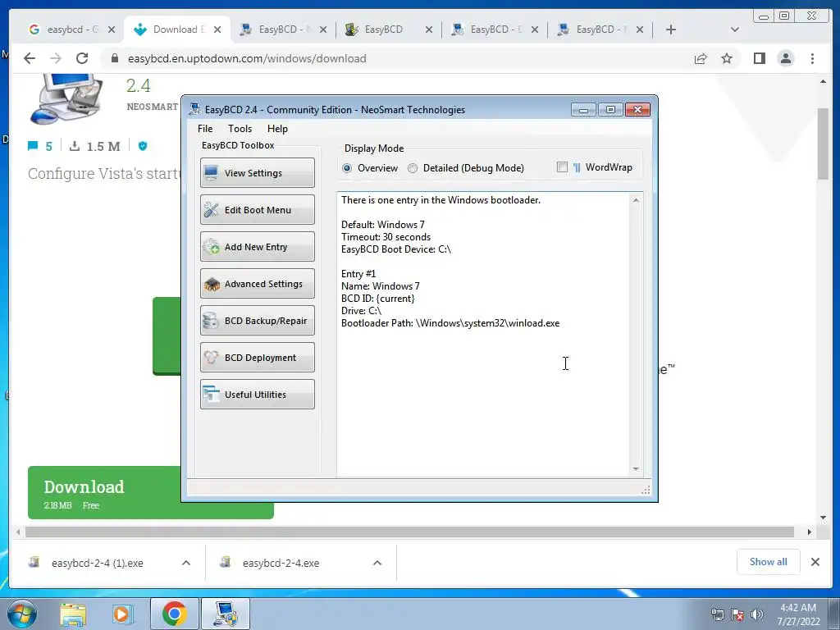Go back in Chrome

(30, 58)
